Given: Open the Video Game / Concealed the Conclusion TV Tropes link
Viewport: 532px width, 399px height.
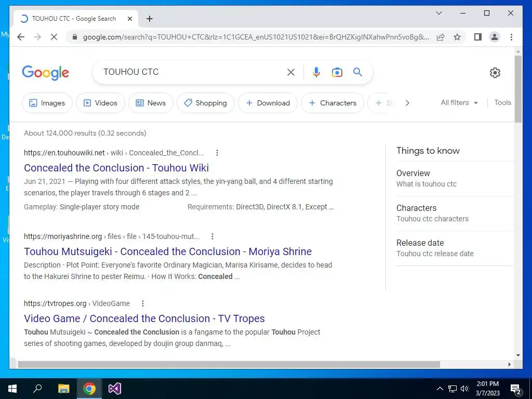Looking at the screenshot, I should click(x=144, y=318).
